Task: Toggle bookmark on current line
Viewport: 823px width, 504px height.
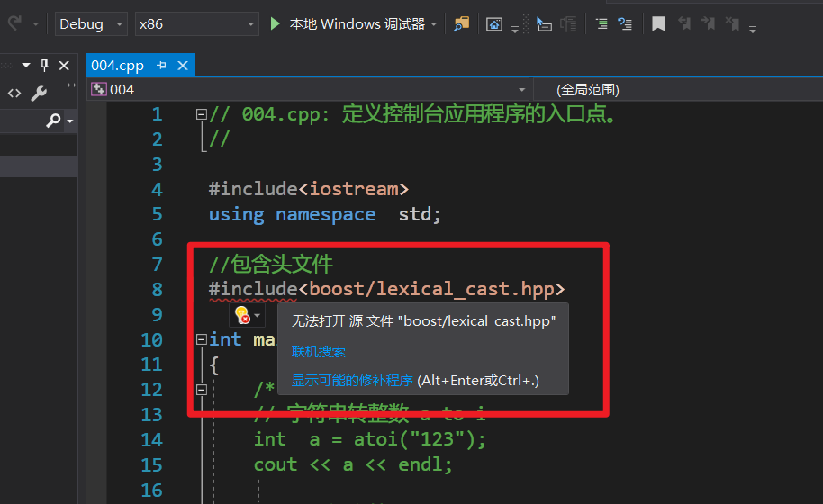Action: [x=658, y=23]
